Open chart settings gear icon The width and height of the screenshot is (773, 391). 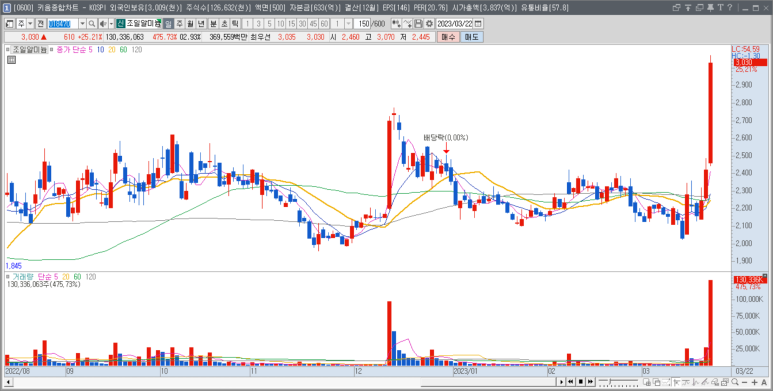[x=429, y=24]
